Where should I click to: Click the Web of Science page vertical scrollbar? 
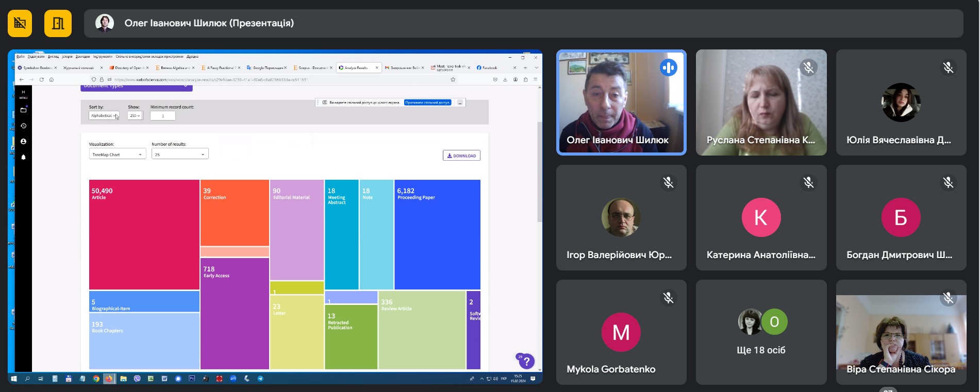[x=540, y=172]
